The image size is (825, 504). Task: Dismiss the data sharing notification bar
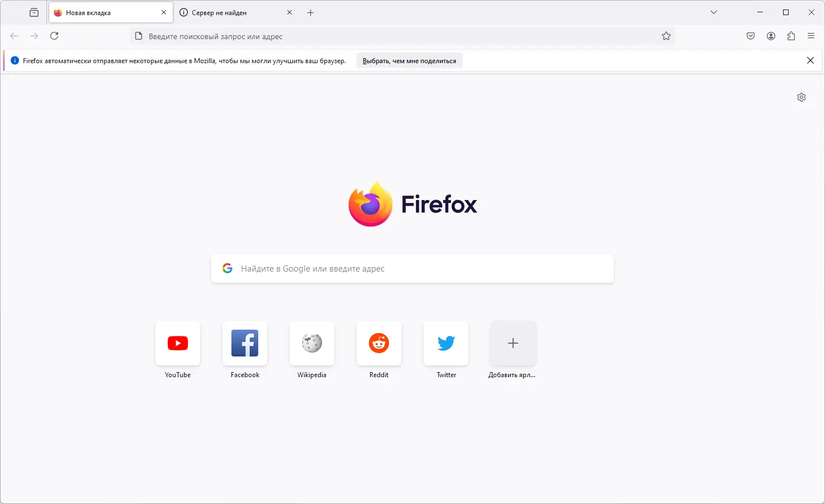pos(810,60)
